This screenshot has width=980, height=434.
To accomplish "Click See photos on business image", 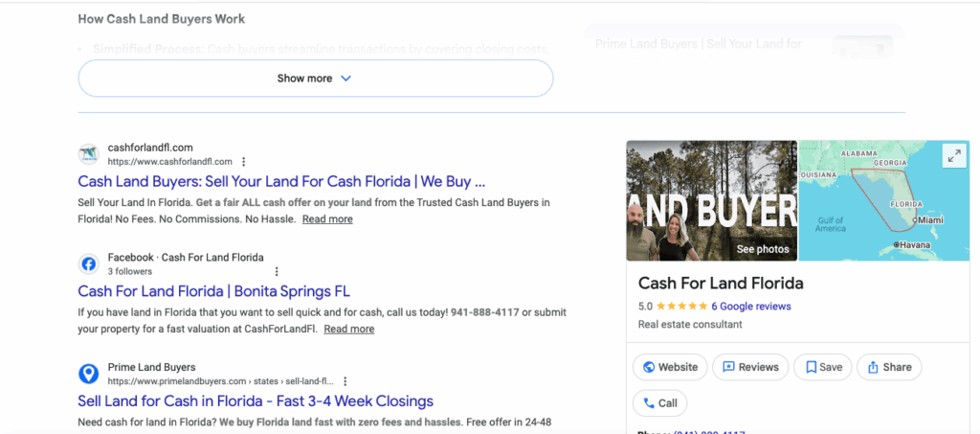I will tap(763, 249).
